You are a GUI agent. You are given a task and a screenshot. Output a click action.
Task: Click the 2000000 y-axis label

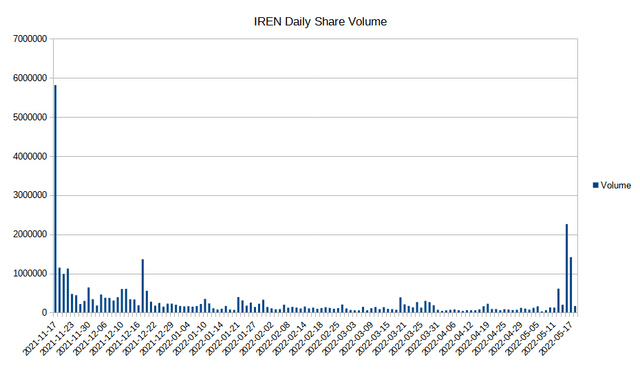click(30, 235)
